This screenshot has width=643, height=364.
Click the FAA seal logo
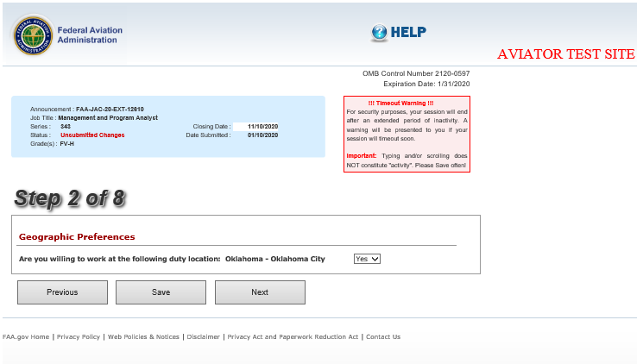(x=33, y=35)
